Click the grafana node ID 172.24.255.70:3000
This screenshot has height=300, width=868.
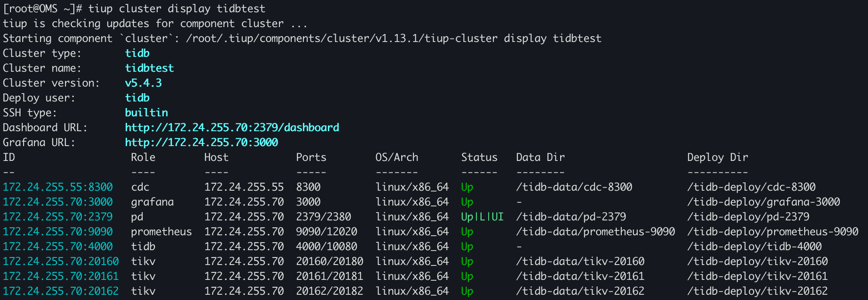coord(58,202)
